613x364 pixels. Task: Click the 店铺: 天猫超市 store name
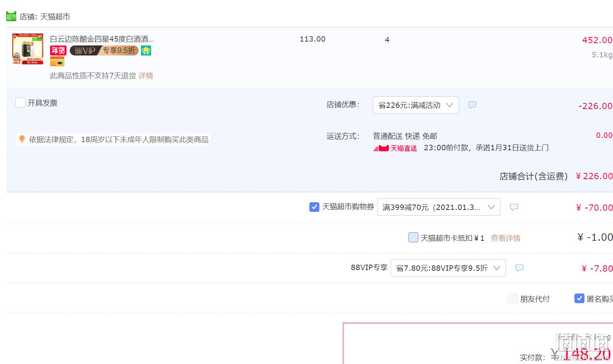tap(45, 17)
